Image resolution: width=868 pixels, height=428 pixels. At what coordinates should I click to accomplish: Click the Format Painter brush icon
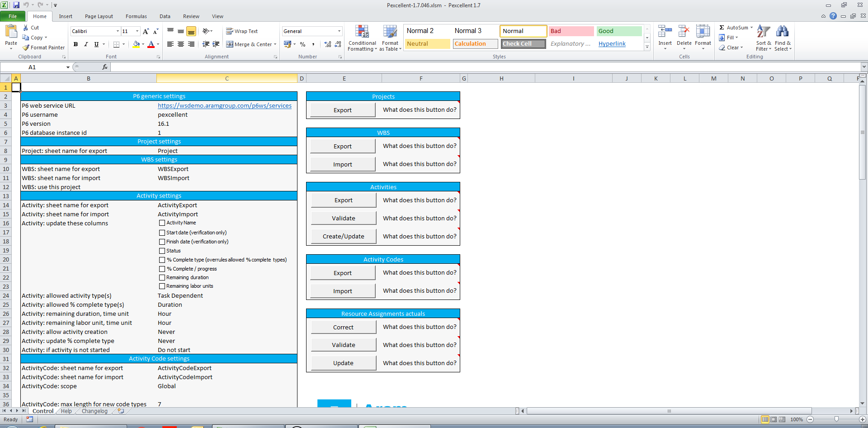(26, 48)
